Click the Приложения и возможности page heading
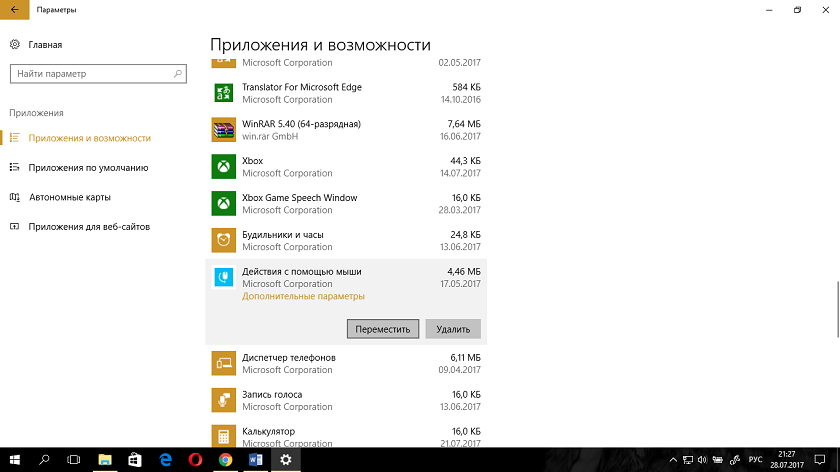The image size is (840, 472). tap(320, 44)
